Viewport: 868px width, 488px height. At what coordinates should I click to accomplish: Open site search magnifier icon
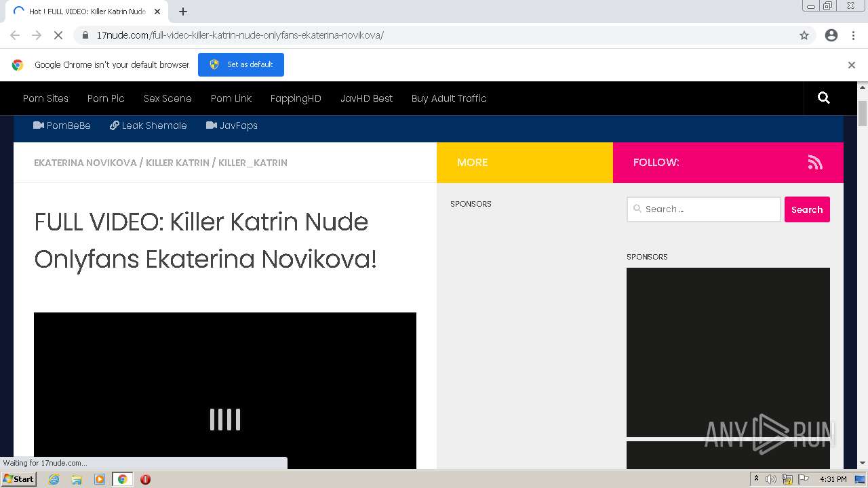click(824, 98)
